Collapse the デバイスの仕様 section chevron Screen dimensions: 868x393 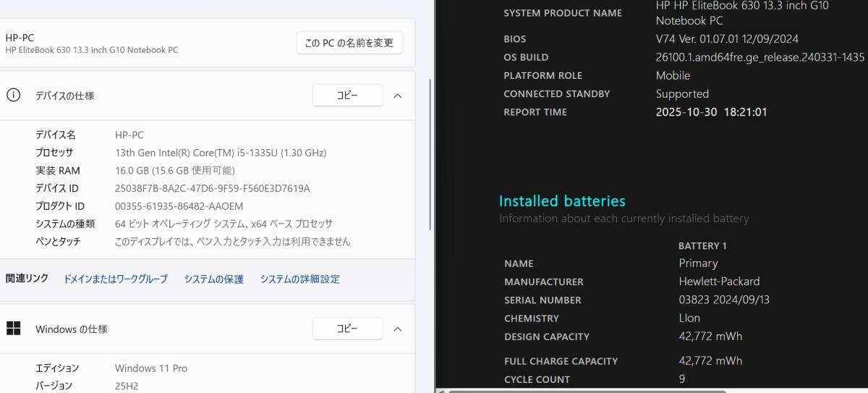(x=397, y=95)
